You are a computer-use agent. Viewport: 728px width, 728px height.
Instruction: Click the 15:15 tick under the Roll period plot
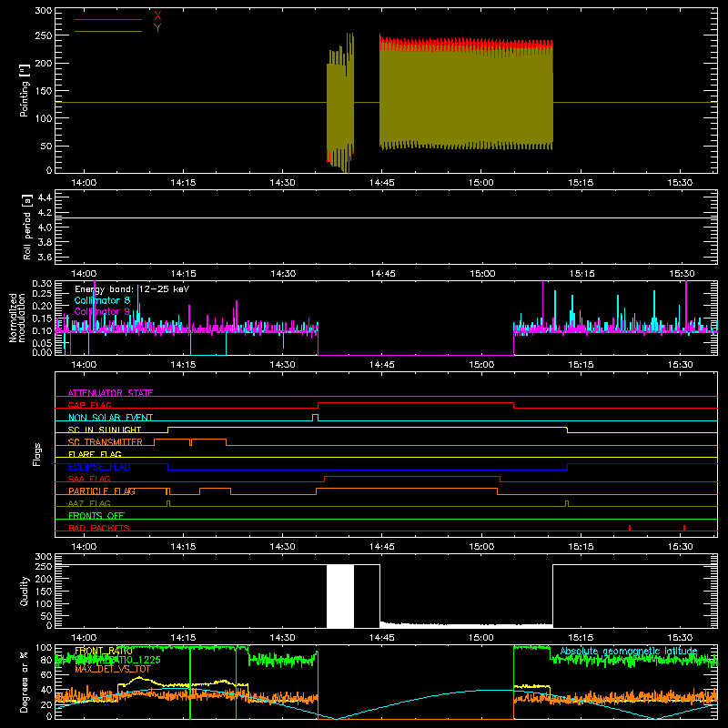[581, 274]
